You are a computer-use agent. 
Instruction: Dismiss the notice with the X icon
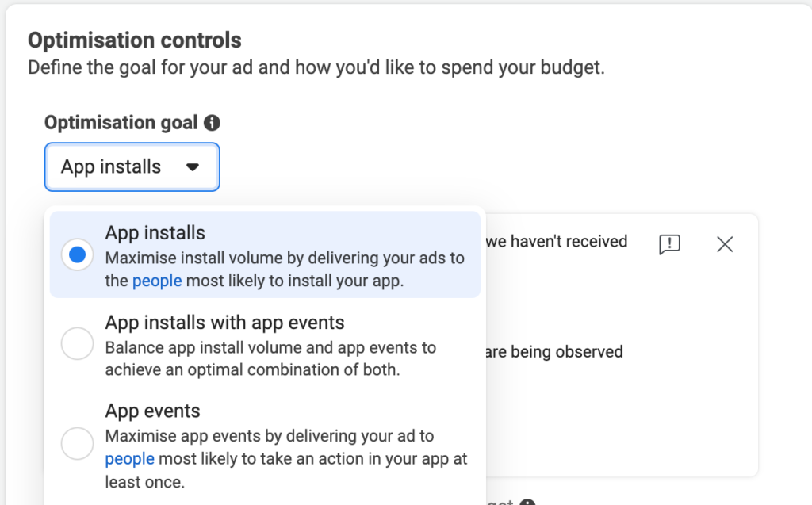(x=724, y=244)
